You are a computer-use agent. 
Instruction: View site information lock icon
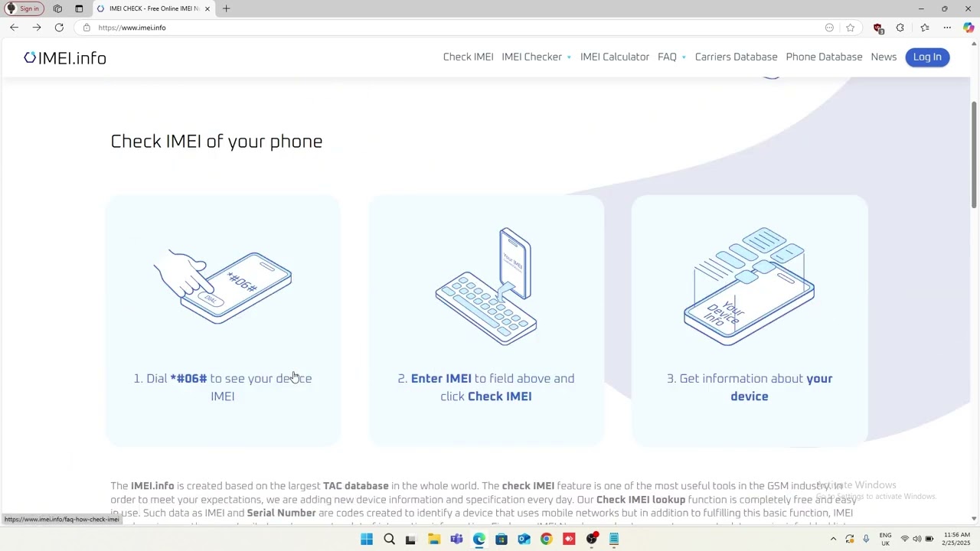(87, 28)
